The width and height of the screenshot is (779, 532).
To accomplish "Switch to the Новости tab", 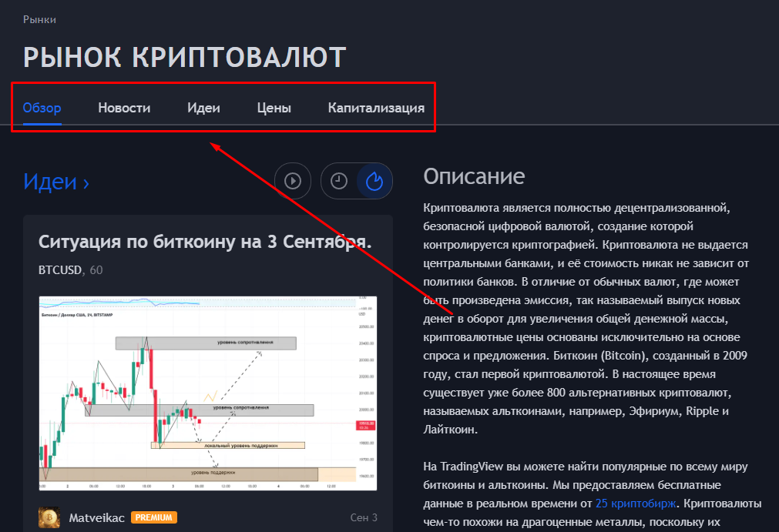I will 123,108.
